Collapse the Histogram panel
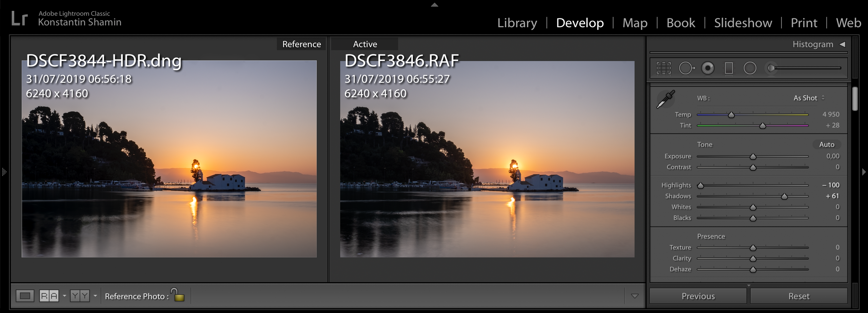This screenshot has height=313, width=868. 843,44
